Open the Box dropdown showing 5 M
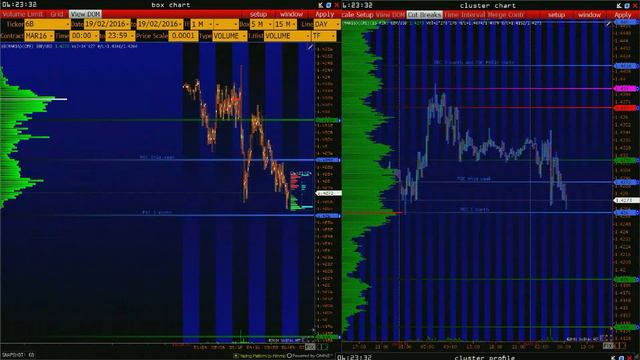The width and height of the screenshot is (640, 360). click(261, 24)
